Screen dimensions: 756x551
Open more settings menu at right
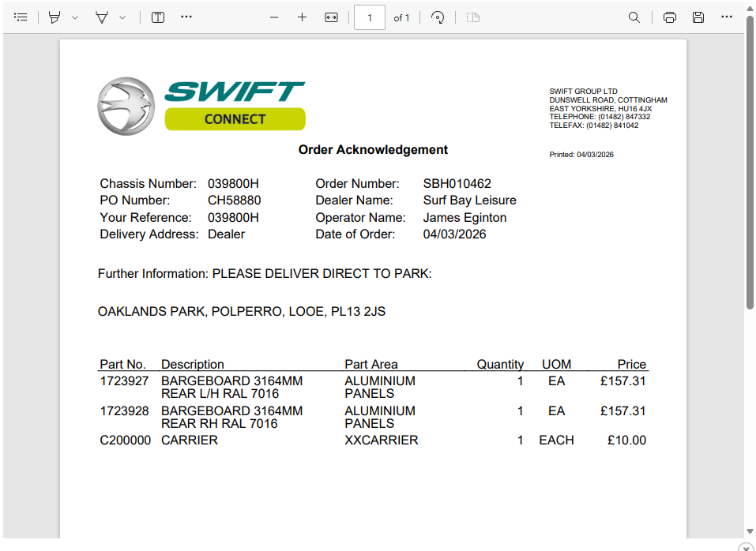coord(726,17)
